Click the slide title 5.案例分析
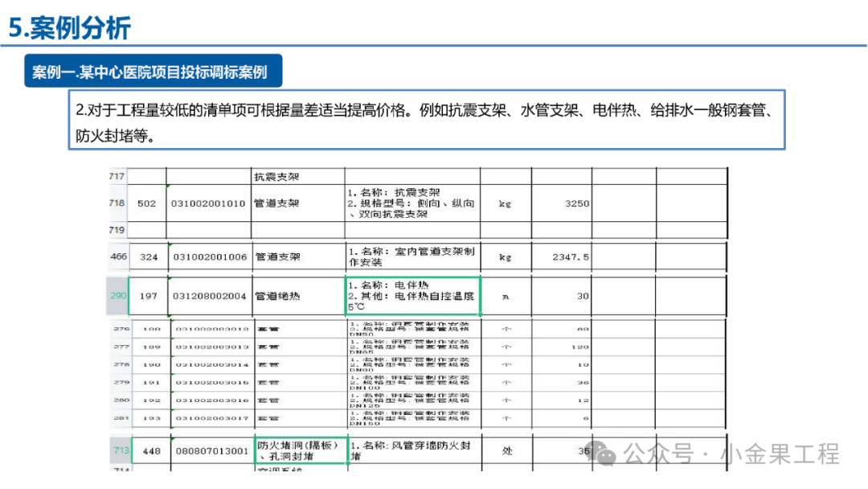Image resolution: width=868 pixels, height=489 pixels. point(70,27)
